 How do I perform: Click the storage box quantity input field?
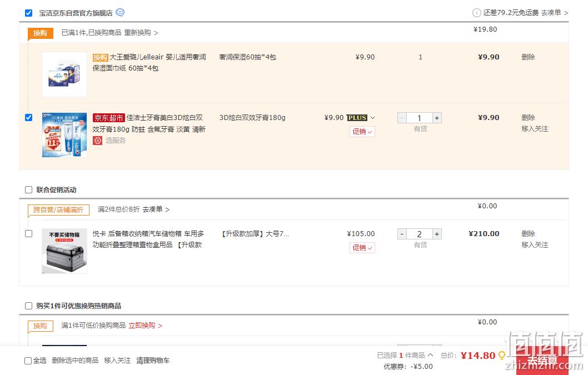point(419,234)
